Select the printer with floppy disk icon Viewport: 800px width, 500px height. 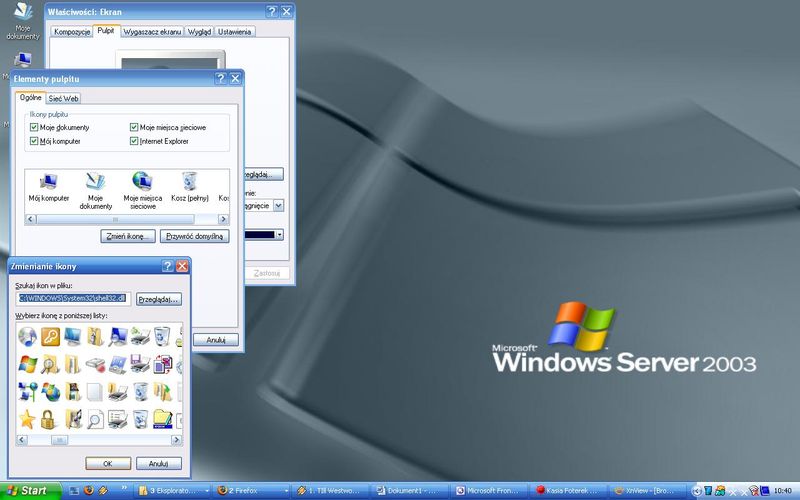140,364
